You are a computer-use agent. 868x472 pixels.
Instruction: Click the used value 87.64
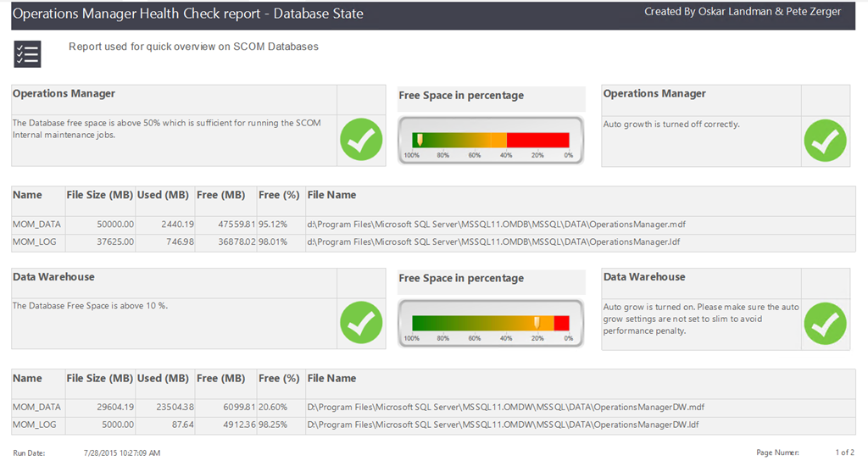click(x=183, y=425)
